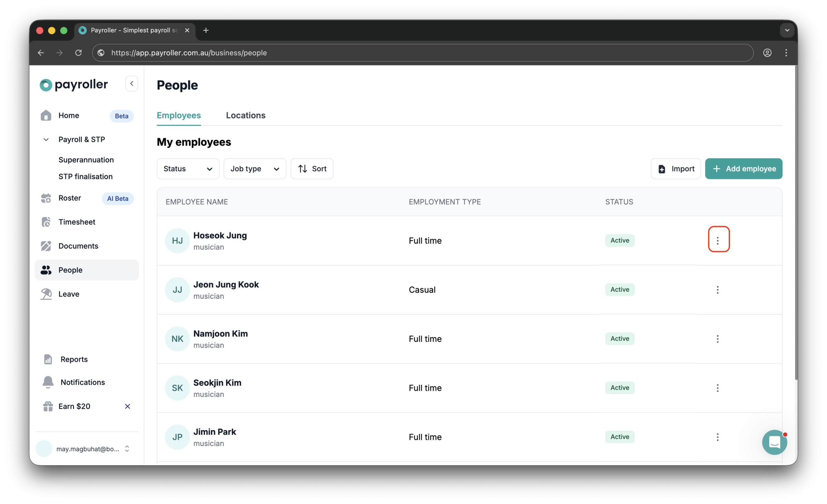Select the Roster icon in sidebar
This screenshot has width=827, height=504.
(x=46, y=198)
